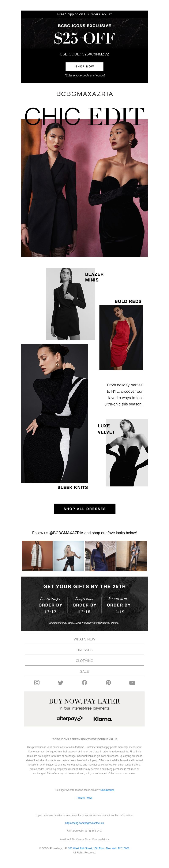Open the YouTube social icon
This screenshot has height=868, width=169.
coord(132,683)
